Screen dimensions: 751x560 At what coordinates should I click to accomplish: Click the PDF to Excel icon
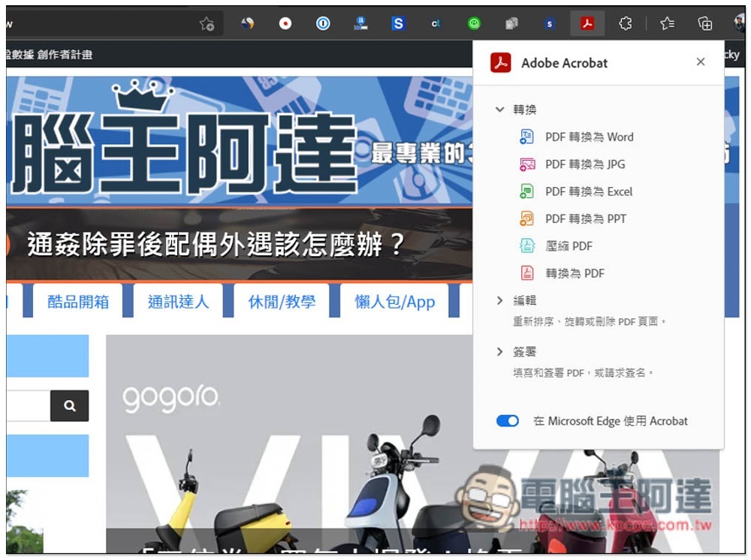point(527,191)
